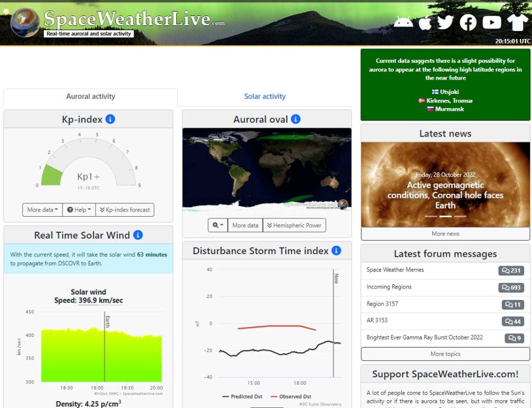Open the Incoming Regions forum topic
This screenshot has width=532, height=408.
[x=389, y=287]
